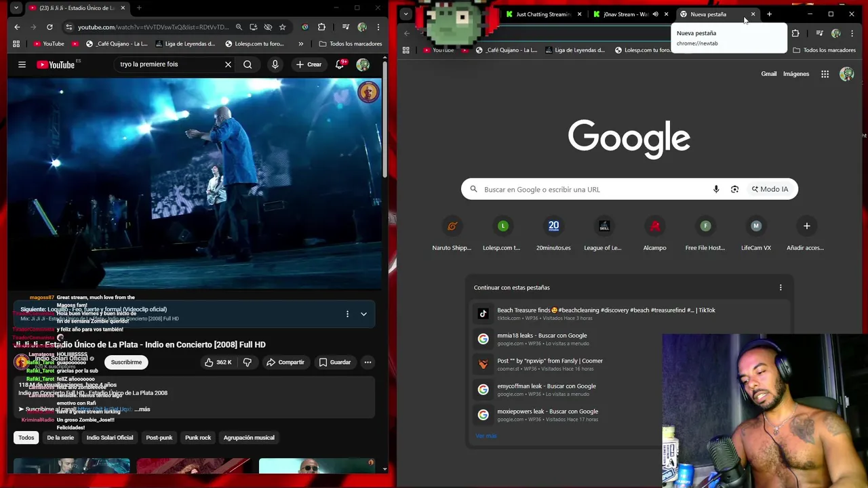Open Chrome menu in YouTube window
Viewport: 868px width, 488px height.
point(378,27)
